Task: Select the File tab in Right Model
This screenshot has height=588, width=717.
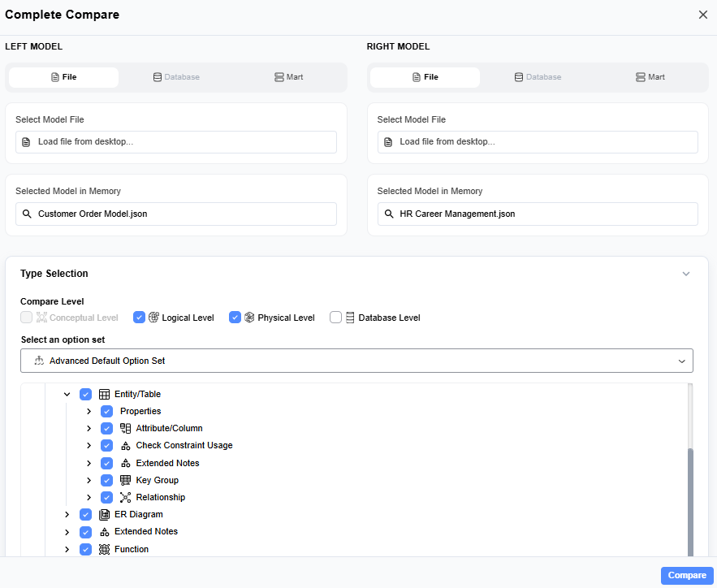Action: click(425, 77)
